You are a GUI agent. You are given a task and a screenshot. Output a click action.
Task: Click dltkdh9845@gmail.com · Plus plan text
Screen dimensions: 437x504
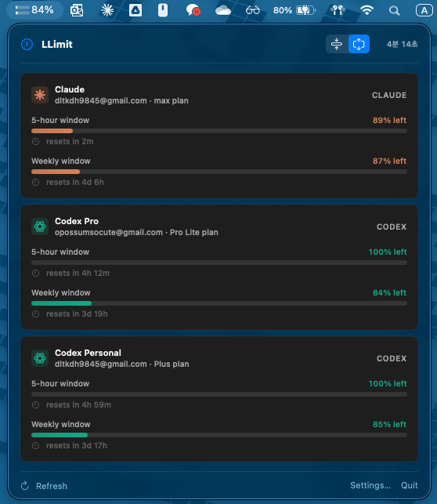click(x=121, y=364)
